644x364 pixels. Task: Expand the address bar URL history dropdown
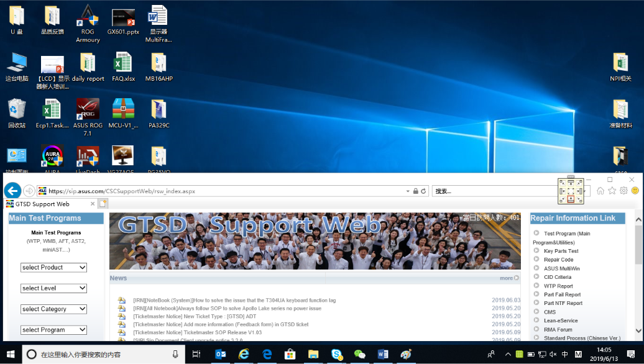point(408,191)
